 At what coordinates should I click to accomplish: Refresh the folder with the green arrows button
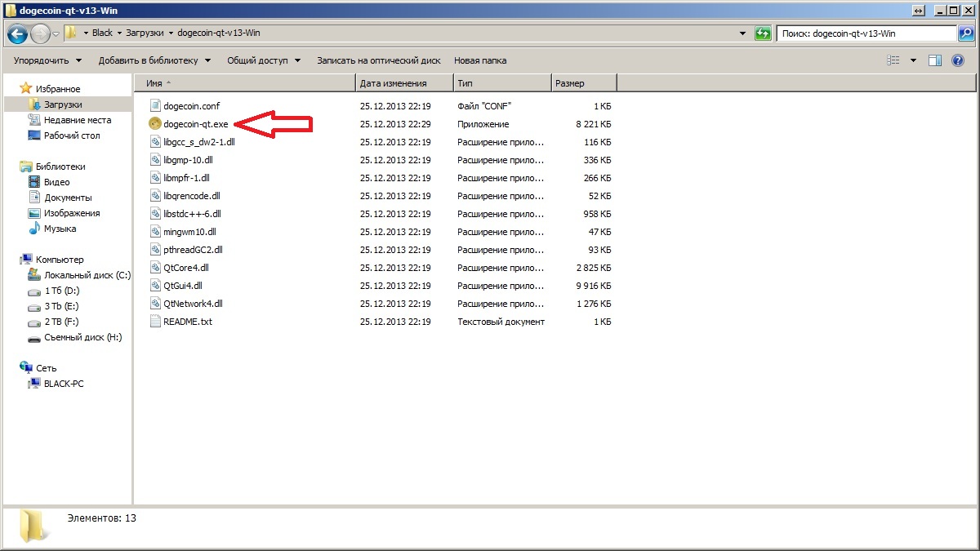click(763, 33)
